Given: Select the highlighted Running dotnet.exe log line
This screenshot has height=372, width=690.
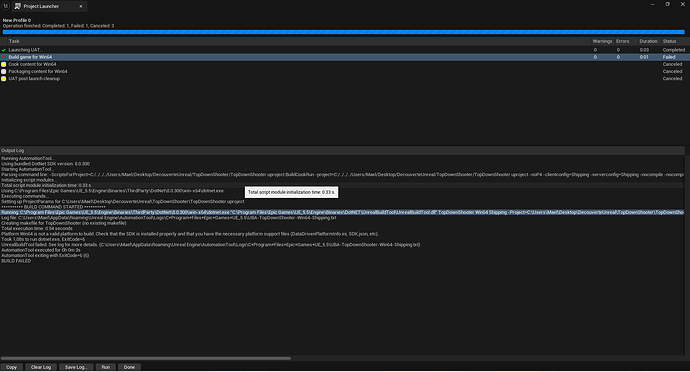Looking at the screenshot, I should coord(342,212).
